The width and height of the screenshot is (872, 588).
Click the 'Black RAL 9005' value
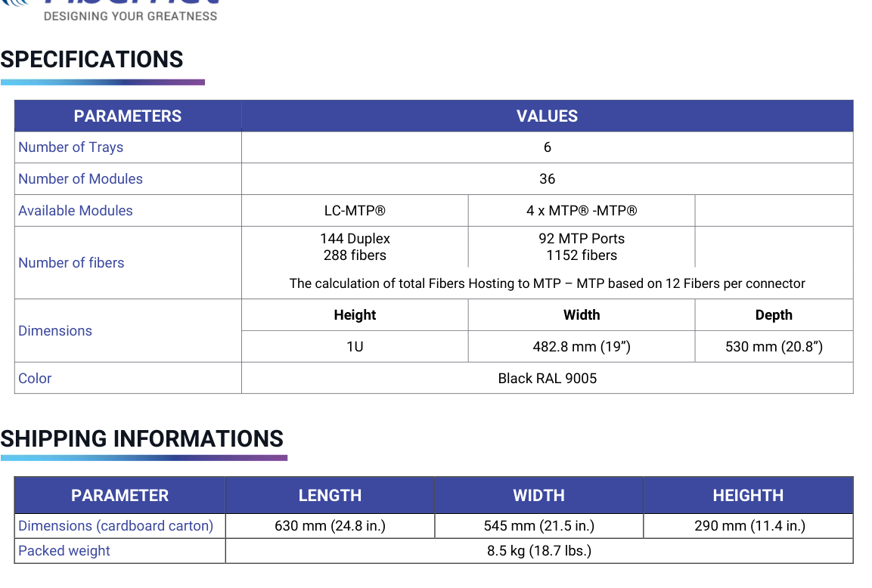click(x=548, y=379)
